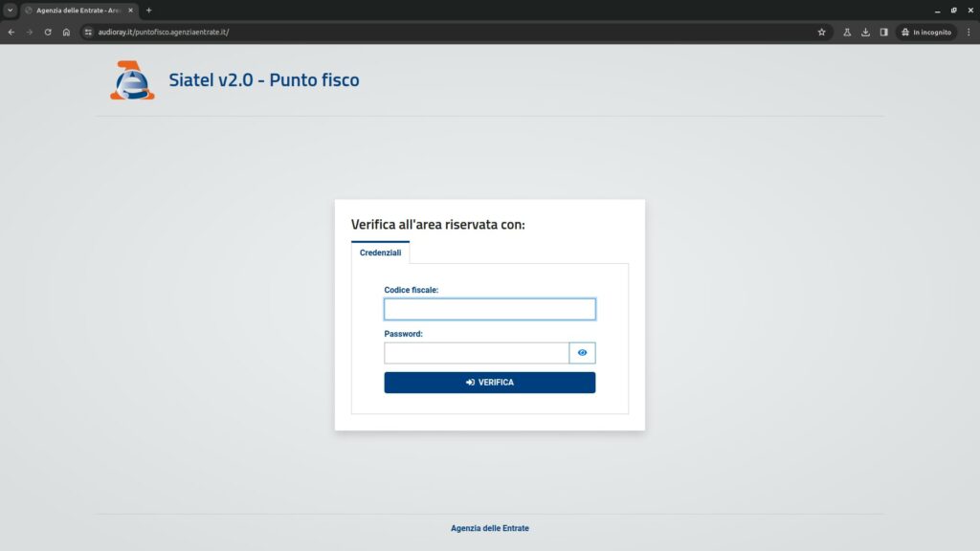980x551 pixels.
Task: Click the VERIFICA button
Action: (489, 383)
